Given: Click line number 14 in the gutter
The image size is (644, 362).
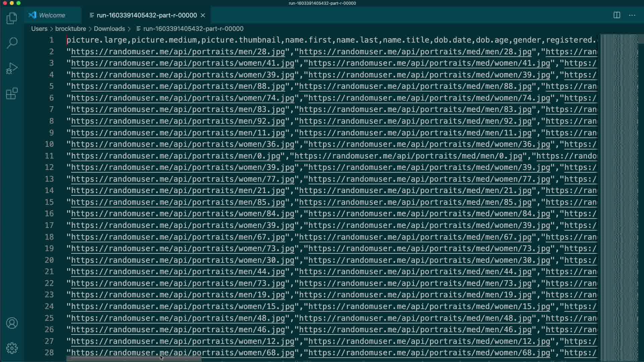Looking at the screenshot, I should pos(49,190).
